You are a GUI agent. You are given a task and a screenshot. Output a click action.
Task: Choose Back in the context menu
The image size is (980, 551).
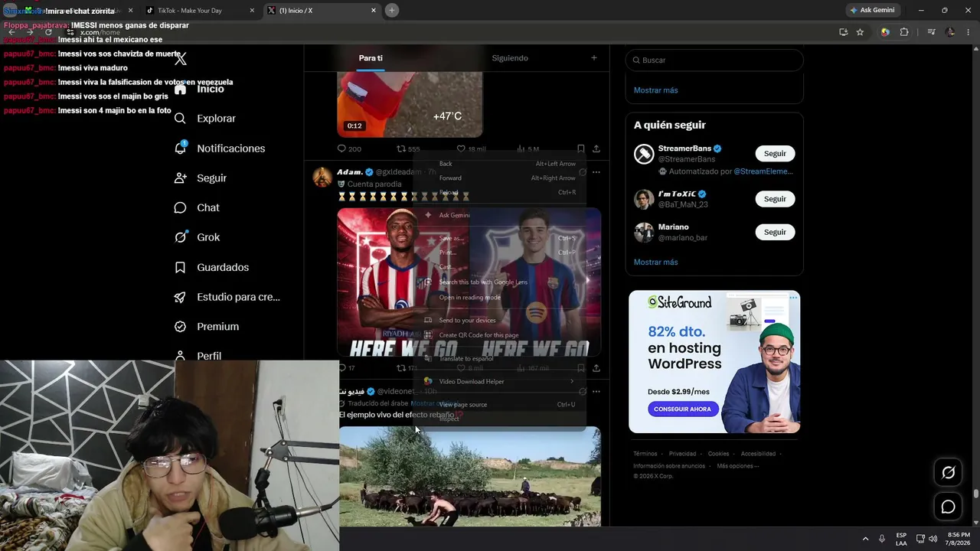(x=499, y=164)
